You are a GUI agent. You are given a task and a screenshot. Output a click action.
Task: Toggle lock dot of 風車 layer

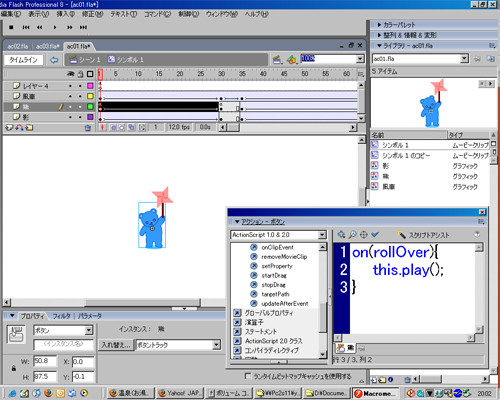click(x=80, y=96)
